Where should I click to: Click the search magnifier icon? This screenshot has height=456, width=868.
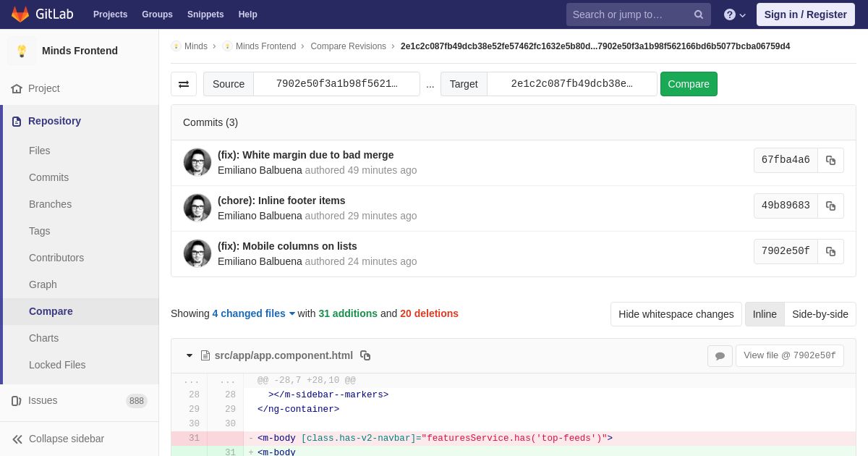699,14
